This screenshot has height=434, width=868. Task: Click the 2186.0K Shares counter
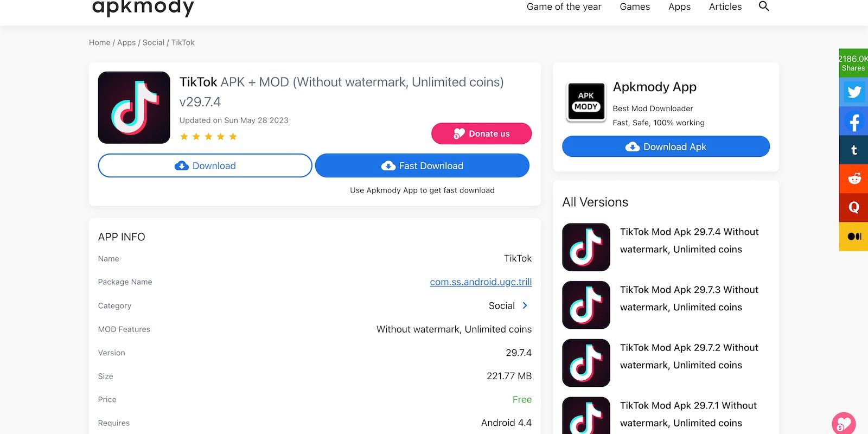click(853, 63)
